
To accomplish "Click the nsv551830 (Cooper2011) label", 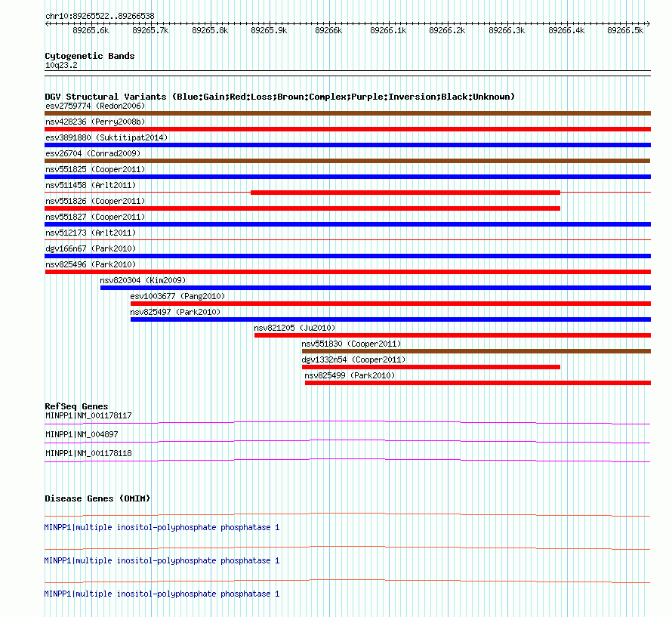I will [x=351, y=344].
